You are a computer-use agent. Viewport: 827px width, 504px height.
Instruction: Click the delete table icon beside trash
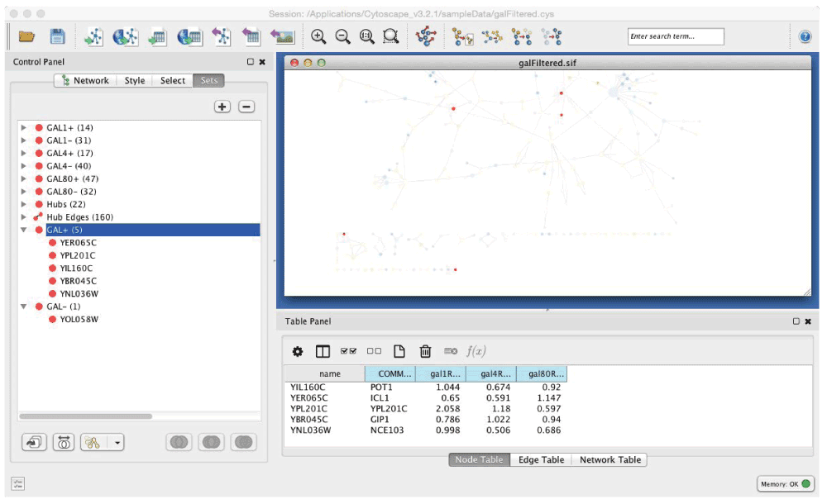(451, 350)
